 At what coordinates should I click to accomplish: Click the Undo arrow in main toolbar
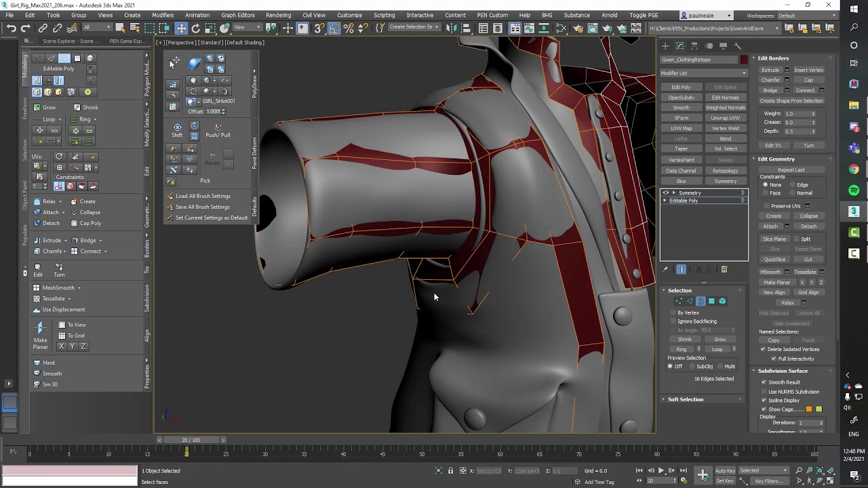click(12, 28)
